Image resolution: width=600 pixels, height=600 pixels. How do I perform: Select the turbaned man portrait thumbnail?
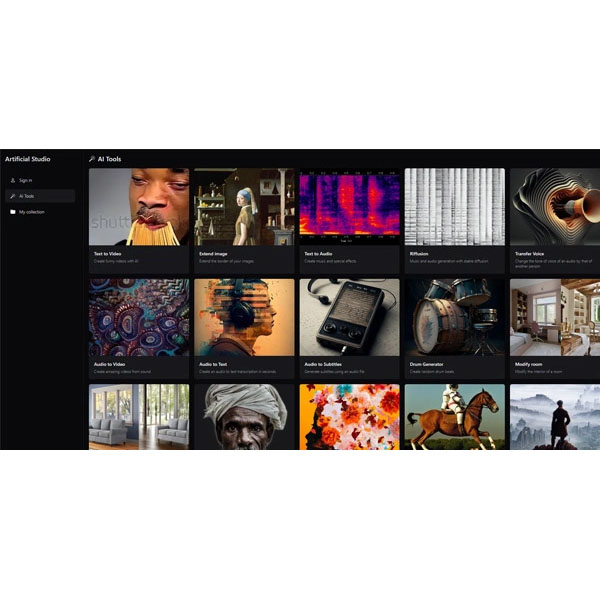pos(243,417)
